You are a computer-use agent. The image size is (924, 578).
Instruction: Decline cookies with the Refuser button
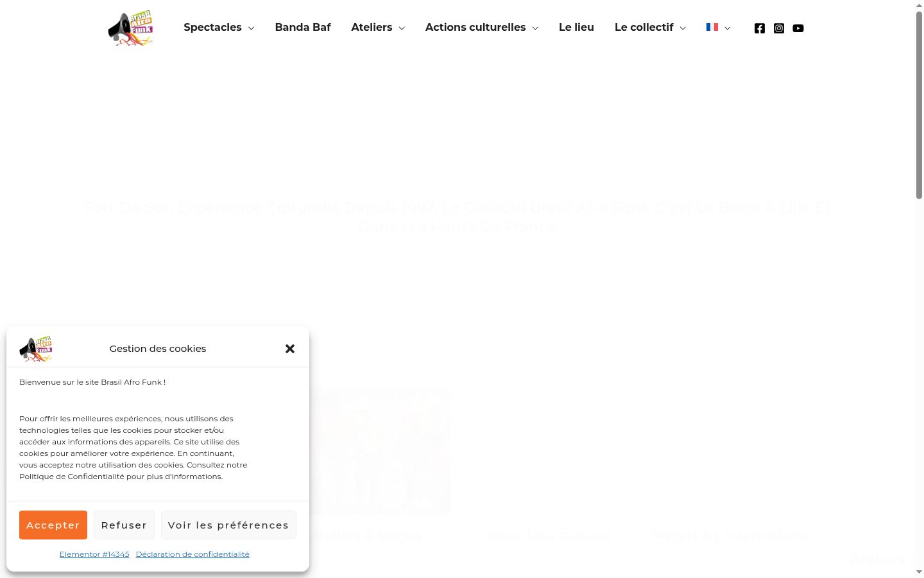pyautogui.click(x=124, y=525)
